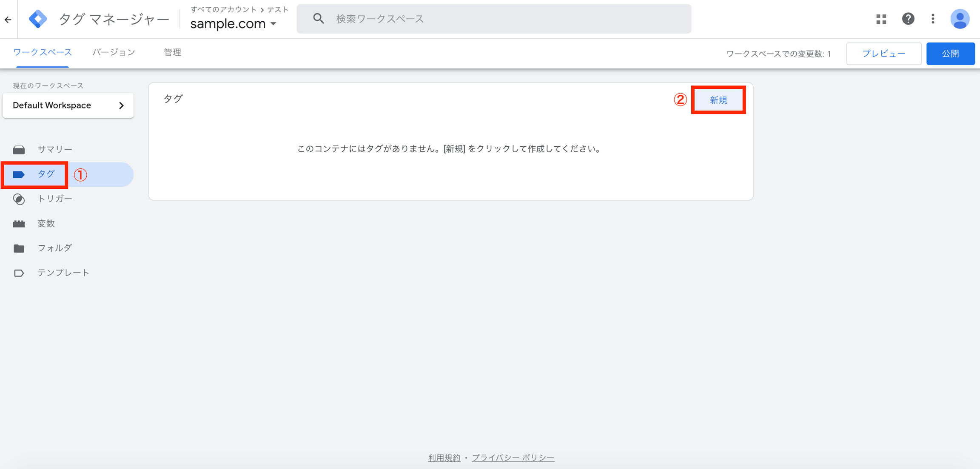The height and width of the screenshot is (469, 980).
Task: Click the Tag Manager logo icon
Action: click(x=38, y=19)
